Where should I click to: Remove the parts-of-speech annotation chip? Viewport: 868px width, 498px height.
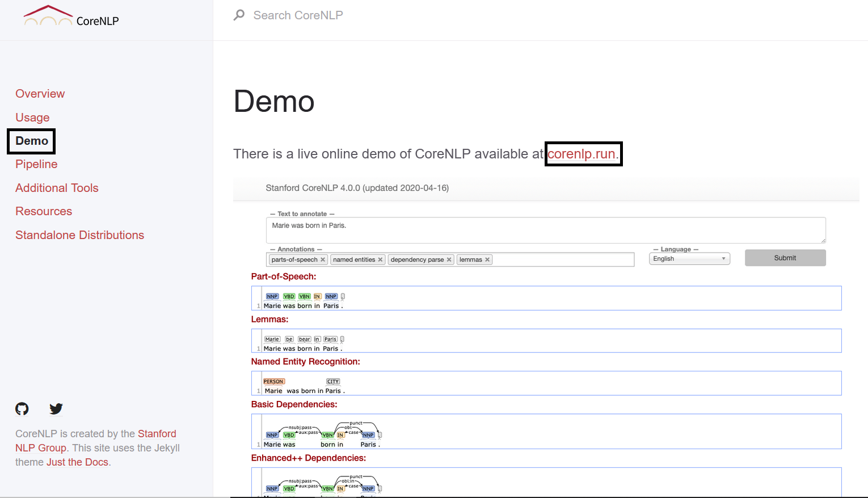tap(323, 260)
